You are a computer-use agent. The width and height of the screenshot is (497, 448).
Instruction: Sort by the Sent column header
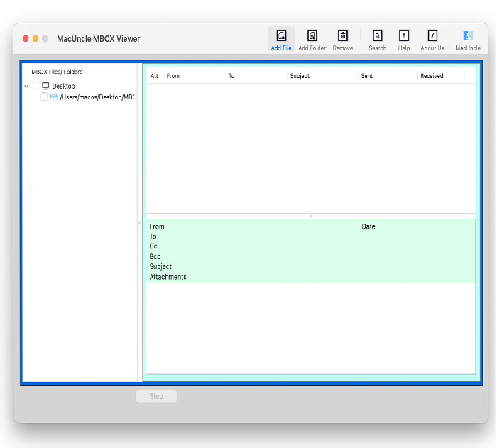pyautogui.click(x=367, y=76)
